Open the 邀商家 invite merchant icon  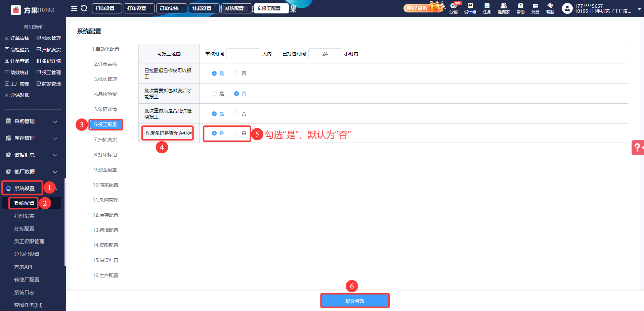tap(504, 8)
